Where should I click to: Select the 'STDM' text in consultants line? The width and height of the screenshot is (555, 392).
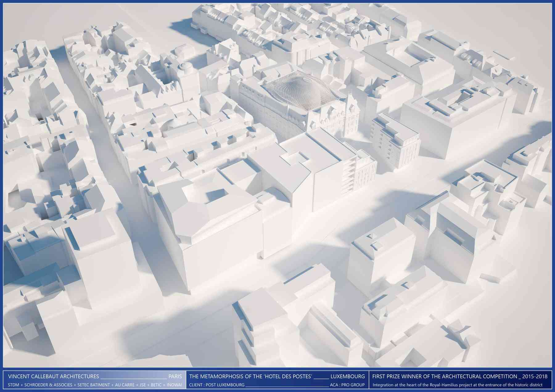tap(13, 385)
